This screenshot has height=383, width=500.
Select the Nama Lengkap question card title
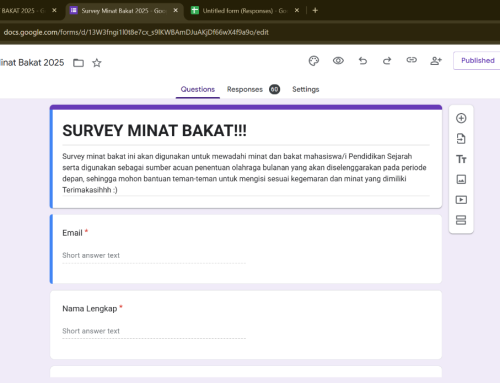point(90,309)
